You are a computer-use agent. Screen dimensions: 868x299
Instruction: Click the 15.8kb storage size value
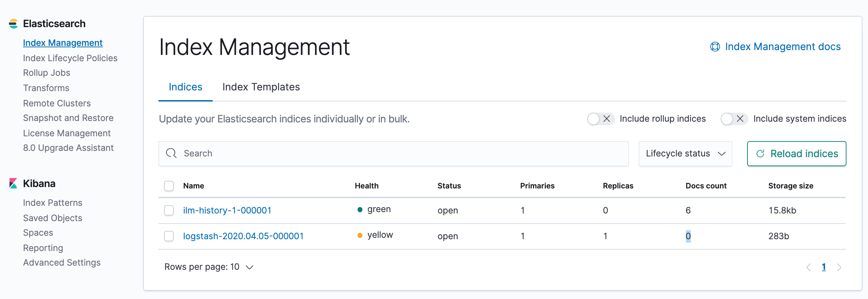[782, 210]
